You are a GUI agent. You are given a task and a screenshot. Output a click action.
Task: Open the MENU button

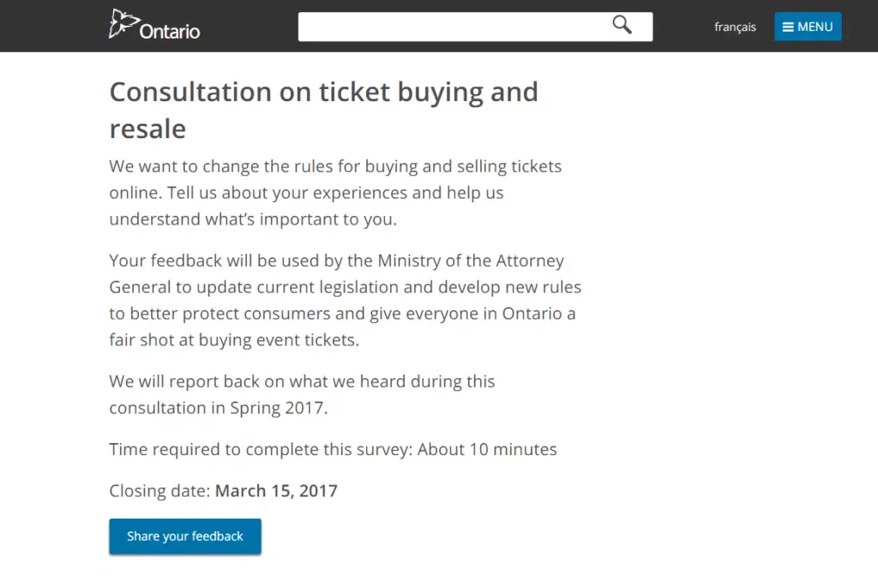(808, 27)
